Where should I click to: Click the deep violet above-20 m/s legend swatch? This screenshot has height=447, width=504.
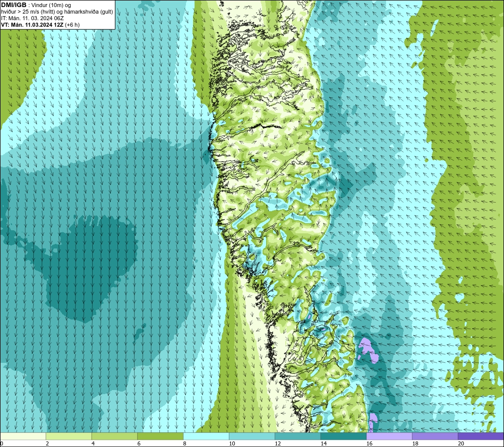coord(481,436)
